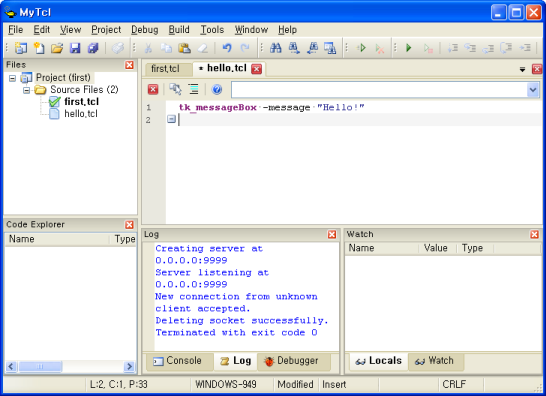Click Code Explorer scrollbar right arrow
The width and height of the screenshot is (546, 396).
click(x=129, y=366)
